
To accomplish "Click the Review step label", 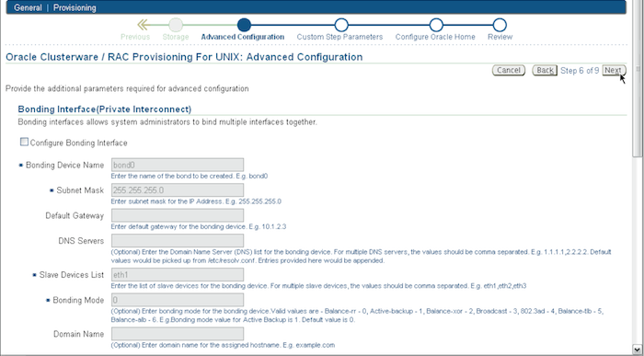I will [500, 37].
